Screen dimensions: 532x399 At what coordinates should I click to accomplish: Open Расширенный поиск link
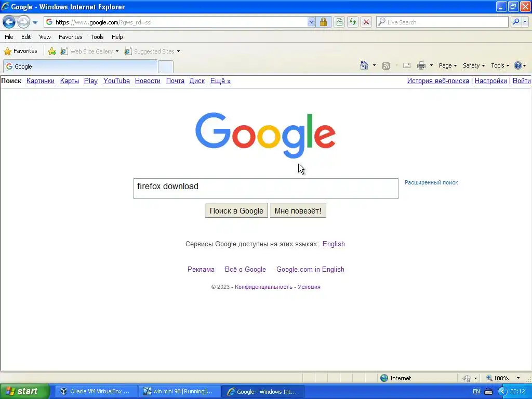point(431,182)
